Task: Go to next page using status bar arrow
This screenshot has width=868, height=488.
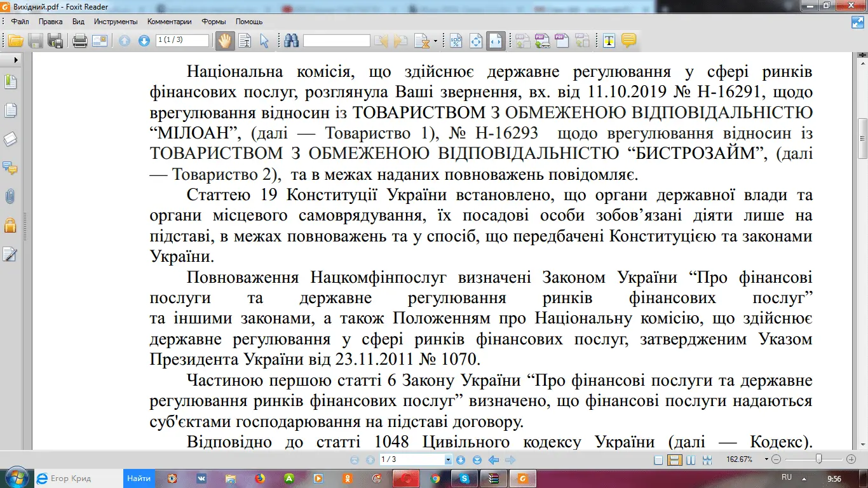Action: (460, 459)
